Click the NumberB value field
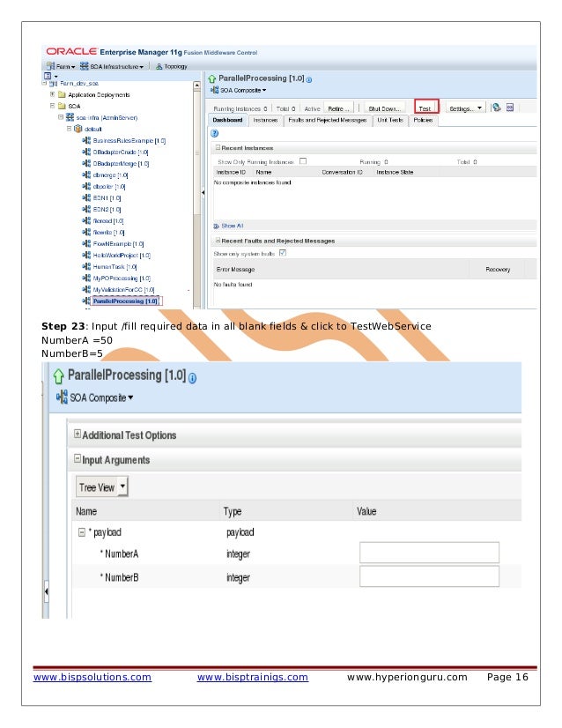562x728 pixels. (429, 576)
